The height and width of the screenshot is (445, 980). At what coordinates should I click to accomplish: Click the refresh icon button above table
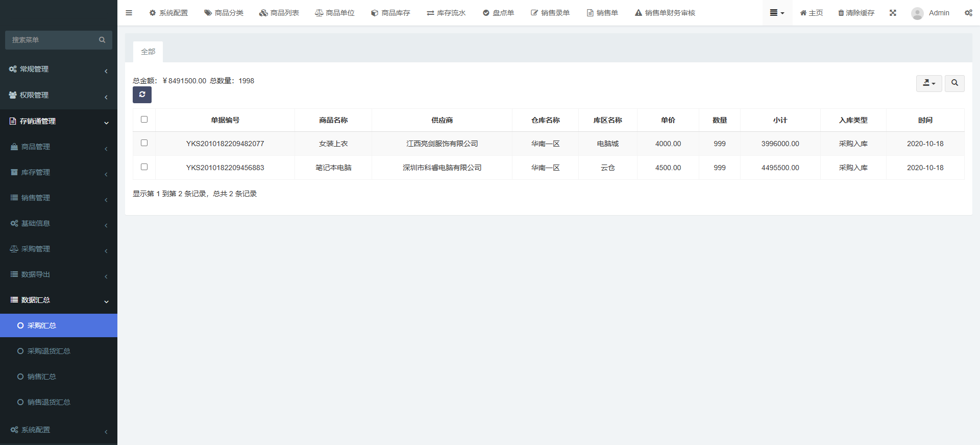point(142,95)
